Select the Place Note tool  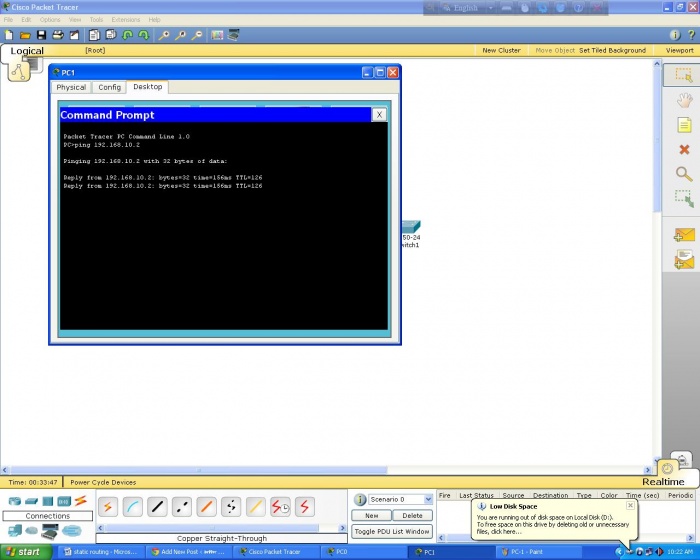click(x=684, y=125)
